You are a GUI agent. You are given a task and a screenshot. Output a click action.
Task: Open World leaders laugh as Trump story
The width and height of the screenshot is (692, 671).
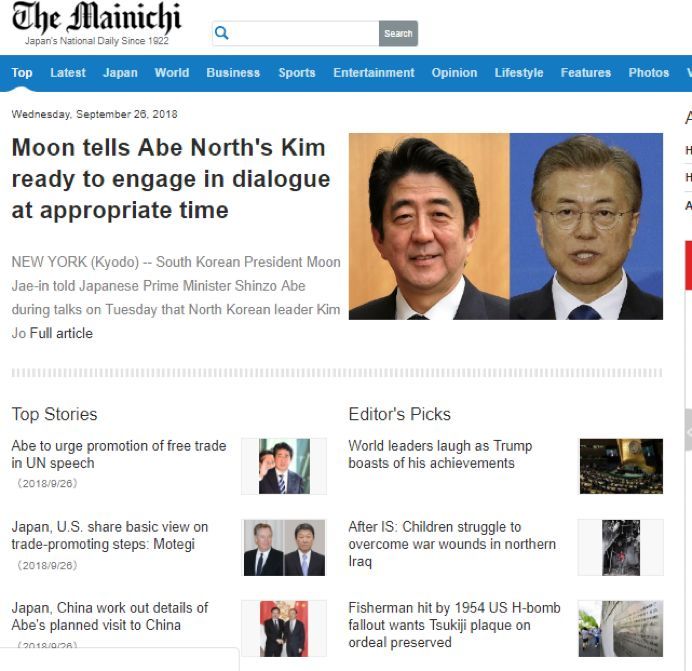[440, 454]
